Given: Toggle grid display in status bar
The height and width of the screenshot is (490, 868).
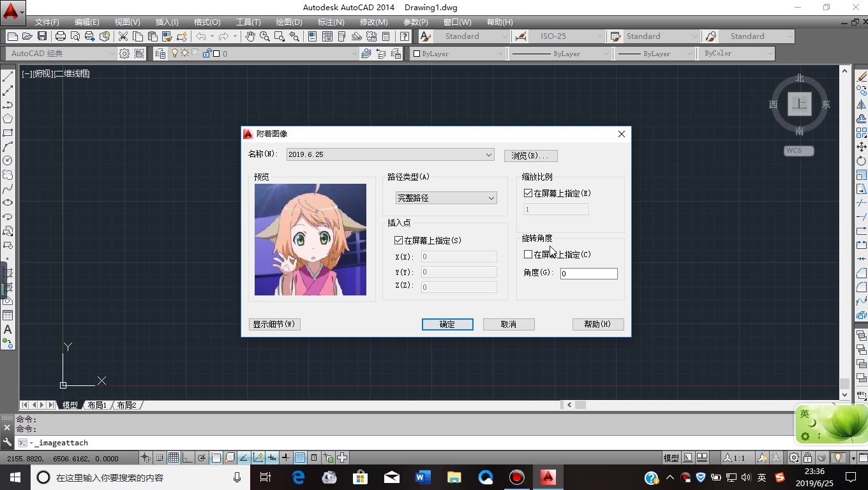Looking at the screenshot, I should point(174,457).
